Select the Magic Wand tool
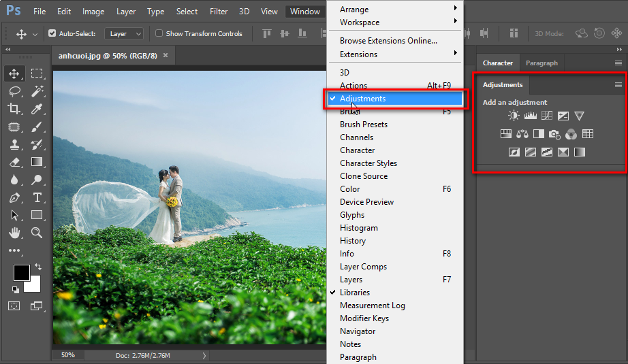 [37, 91]
